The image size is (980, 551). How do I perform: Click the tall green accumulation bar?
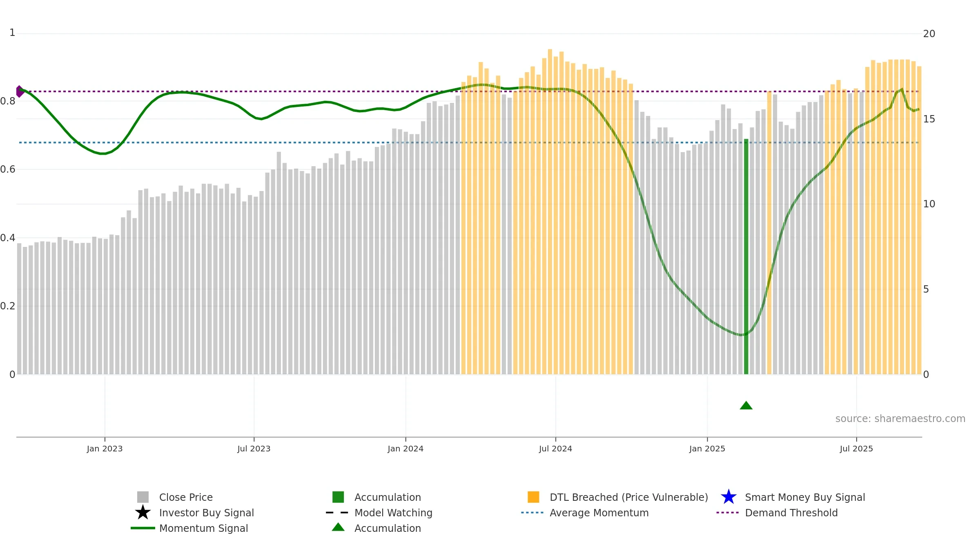tap(746, 256)
